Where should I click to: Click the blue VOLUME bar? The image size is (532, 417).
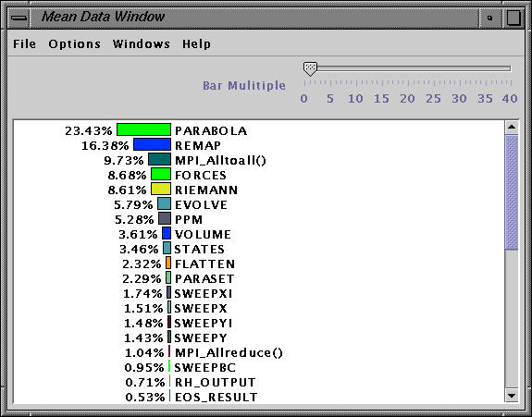(x=167, y=234)
